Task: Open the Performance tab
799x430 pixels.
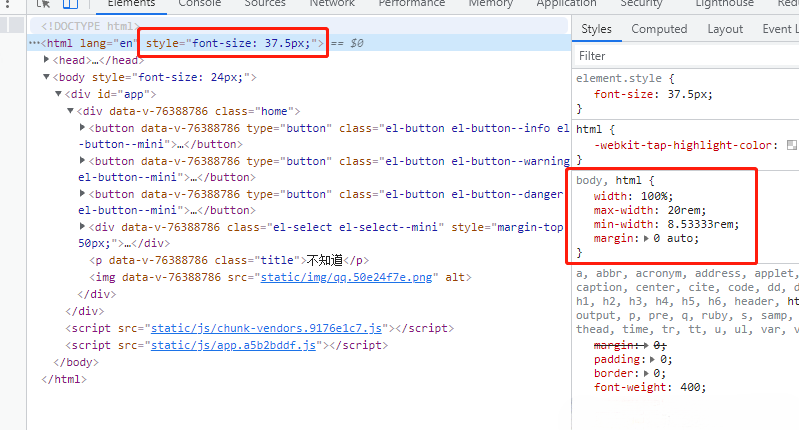Action: [412, 4]
